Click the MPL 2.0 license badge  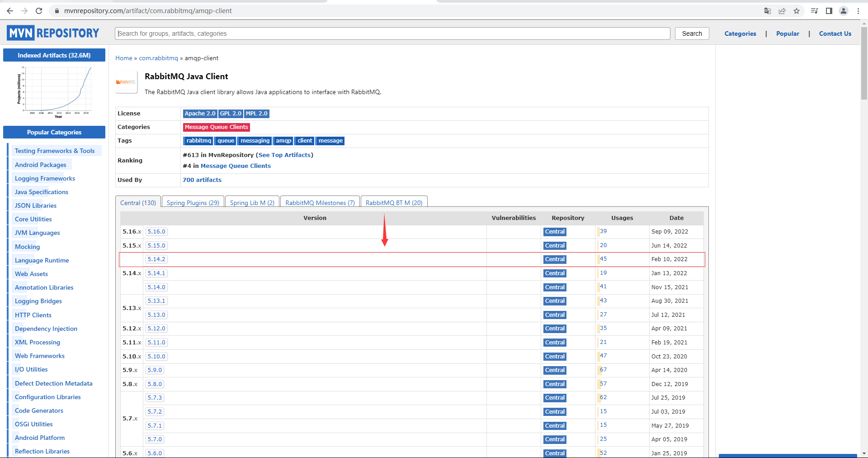click(257, 114)
